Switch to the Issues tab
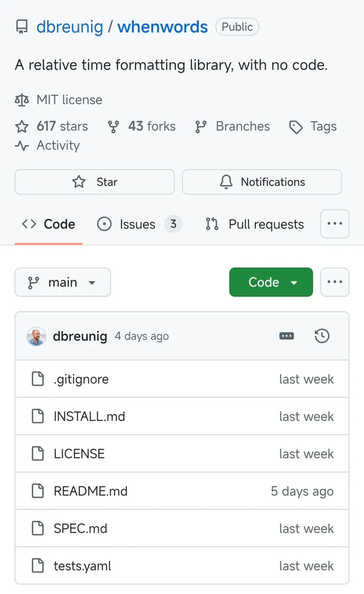The image size is (364, 594). coord(138,224)
